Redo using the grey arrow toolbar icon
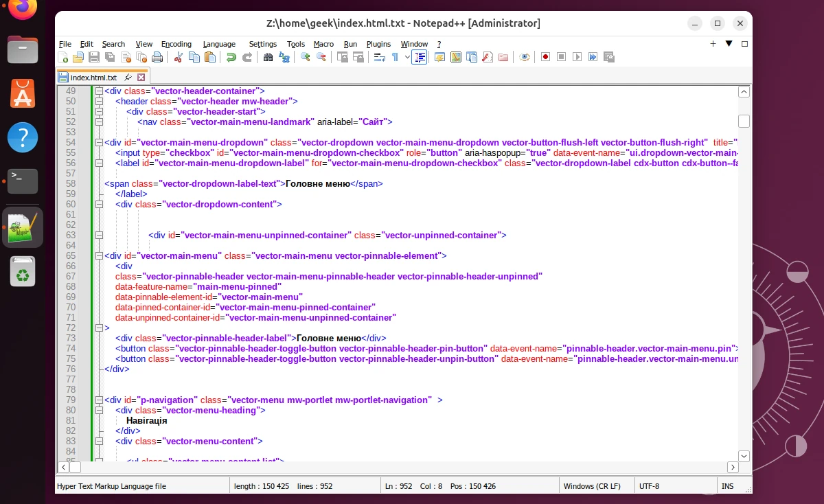Viewport: 824px width, 504px height. (x=247, y=57)
